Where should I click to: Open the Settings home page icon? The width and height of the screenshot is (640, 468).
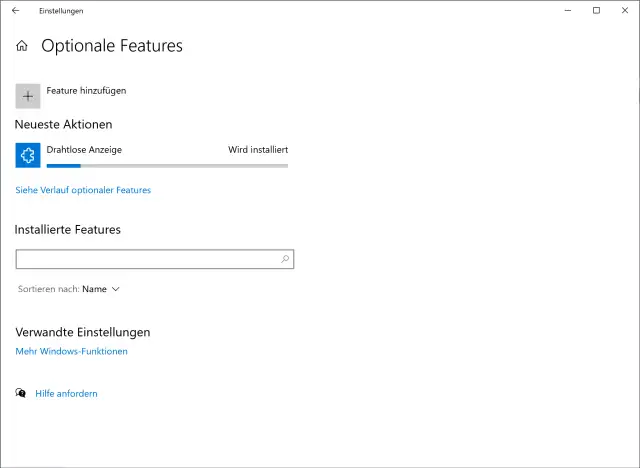coord(22,46)
